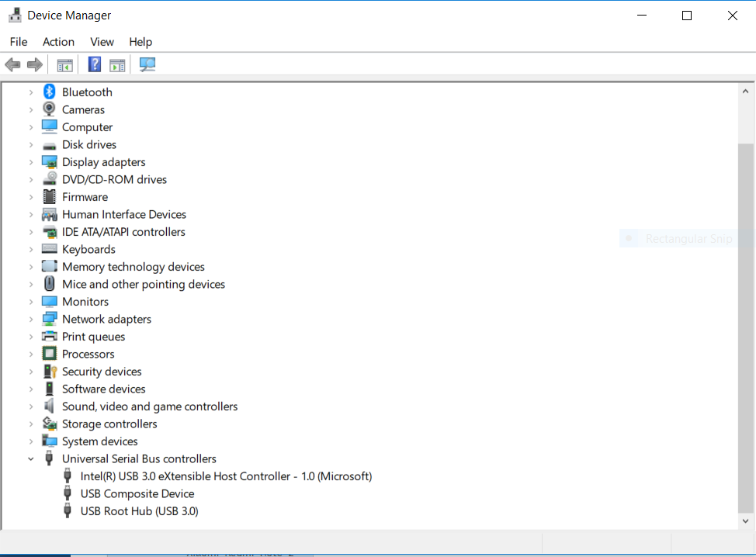The height and width of the screenshot is (557, 756).
Task: Click the Scan for hardware changes icon
Action: coord(147,65)
